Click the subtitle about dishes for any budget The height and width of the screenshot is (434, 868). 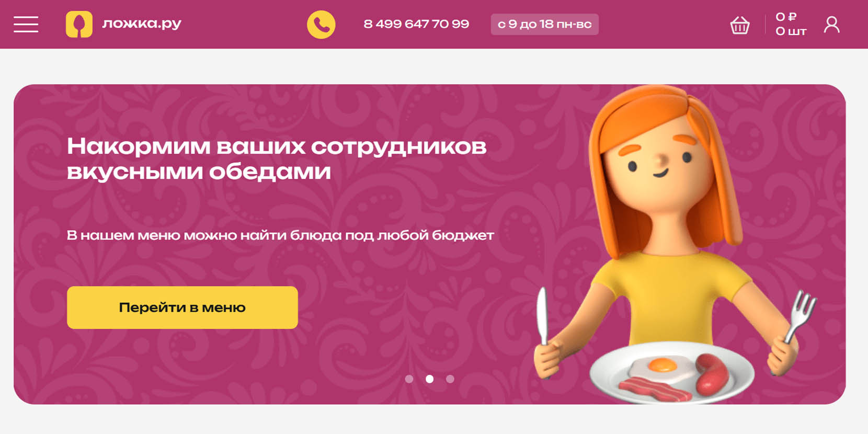[280, 235]
